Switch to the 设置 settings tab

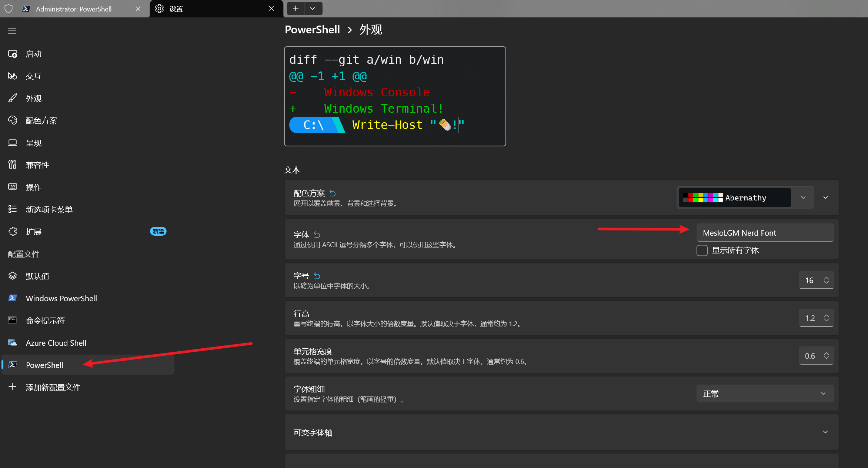pos(216,9)
